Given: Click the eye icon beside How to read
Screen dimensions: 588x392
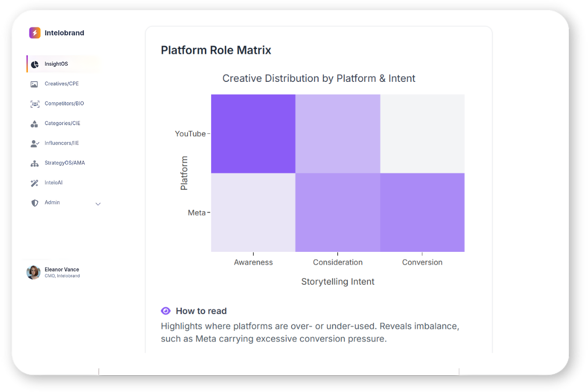Looking at the screenshot, I should coord(166,311).
